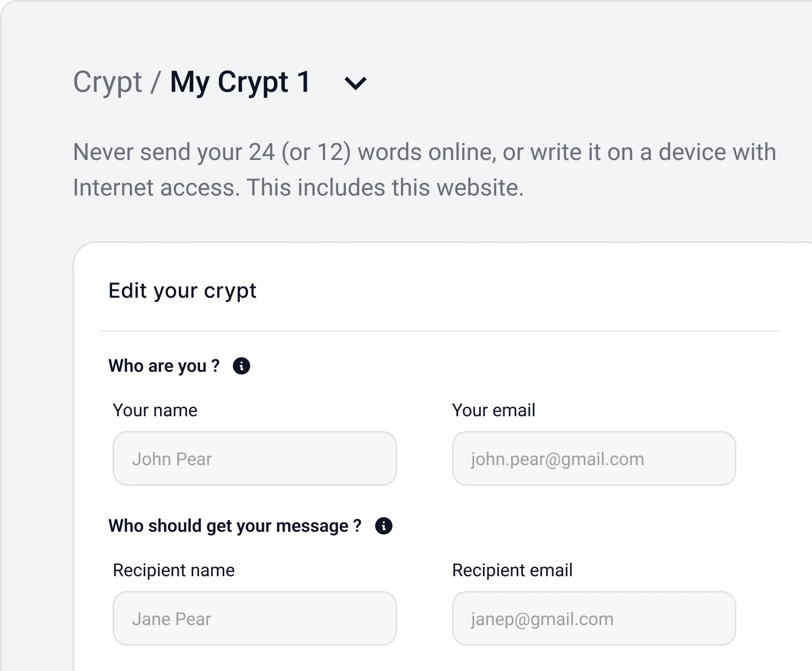This screenshot has height=671, width=812.
Task: Click the John Pear placeholder field
Action: [x=254, y=459]
